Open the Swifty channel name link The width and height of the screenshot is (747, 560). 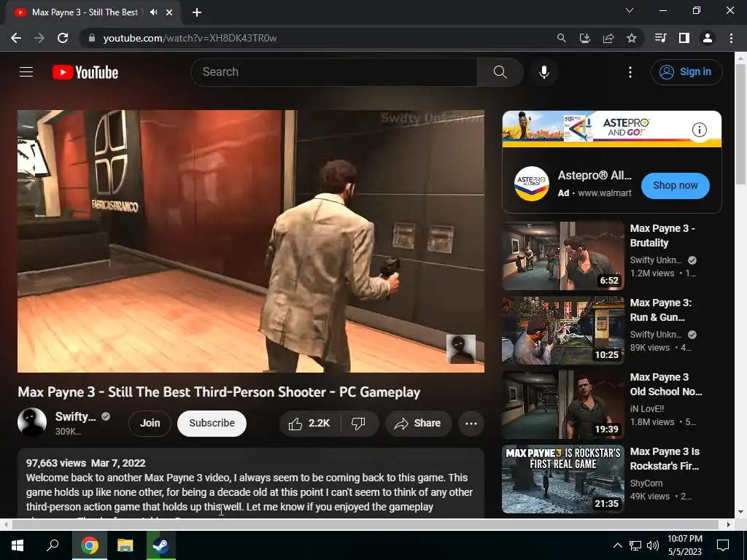coord(75,416)
